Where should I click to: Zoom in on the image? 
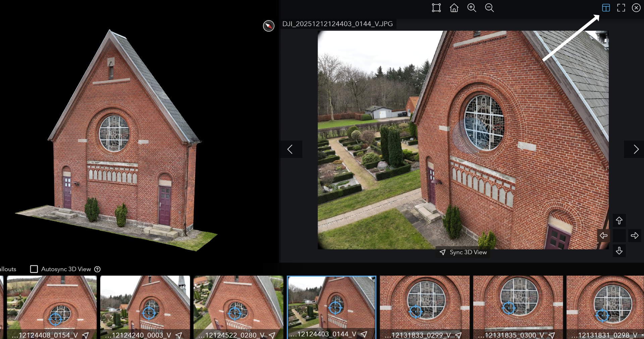coord(472,8)
